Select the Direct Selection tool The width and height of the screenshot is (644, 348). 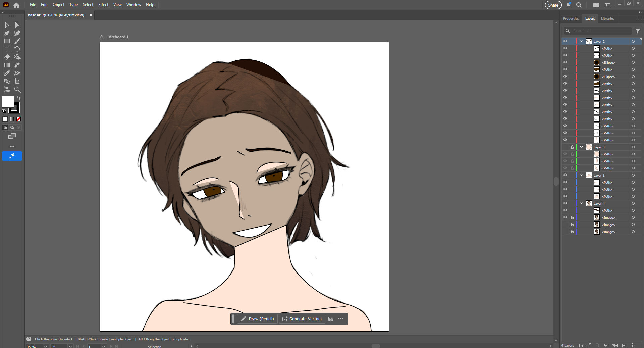pos(17,25)
